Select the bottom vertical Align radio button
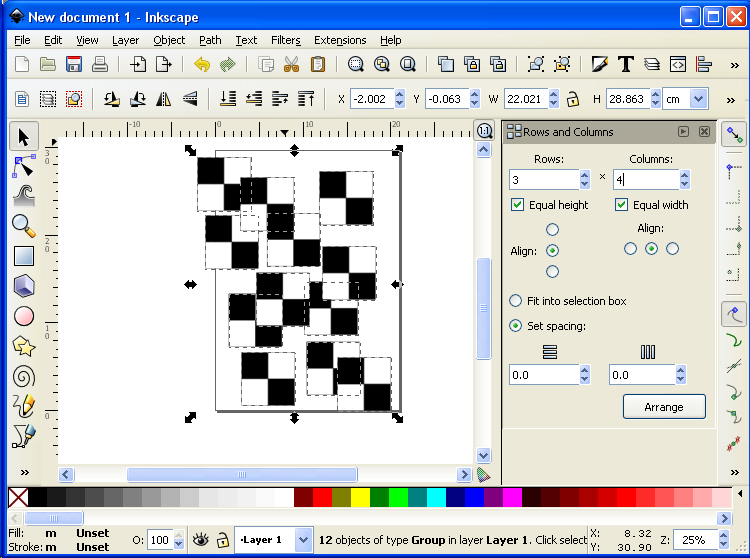The height and width of the screenshot is (558, 750). point(552,272)
